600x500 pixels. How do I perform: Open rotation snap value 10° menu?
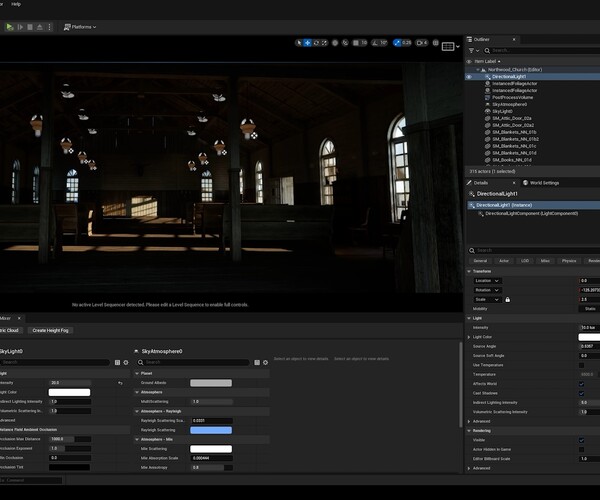click(x=384, y=43)
